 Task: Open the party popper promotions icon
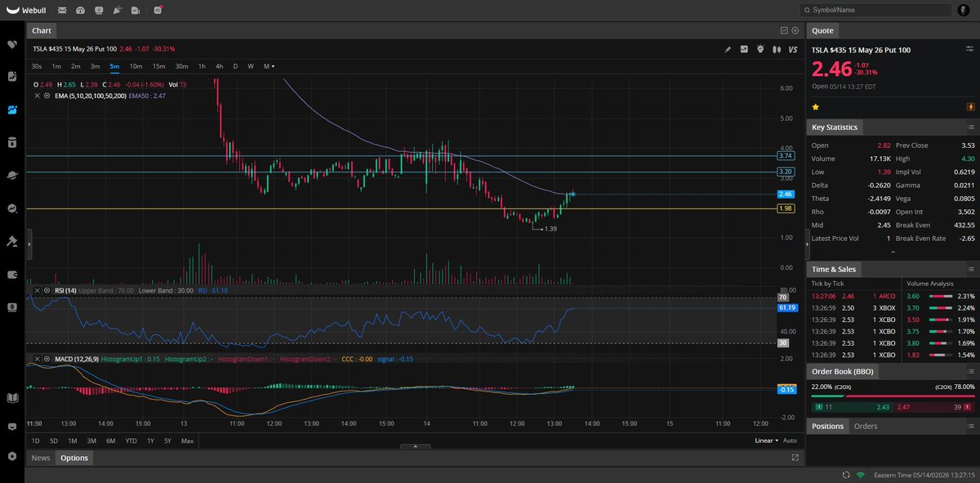[117, 10]
